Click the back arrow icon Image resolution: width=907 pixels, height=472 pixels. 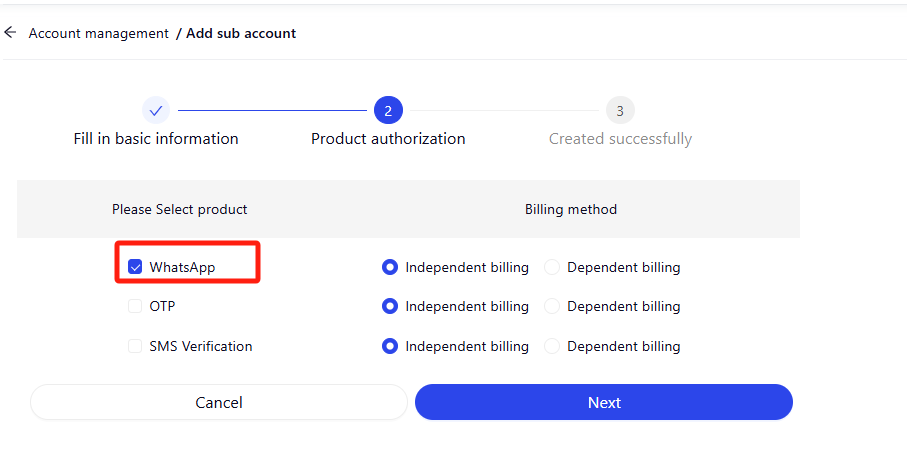[10, 32]
